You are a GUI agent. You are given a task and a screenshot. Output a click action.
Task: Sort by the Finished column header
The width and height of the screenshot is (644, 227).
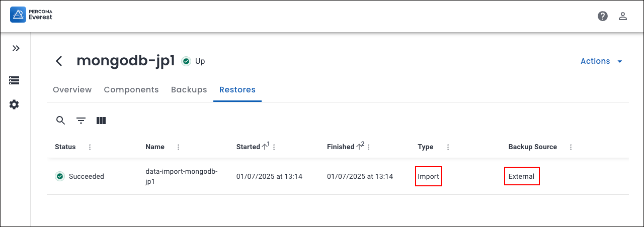[341, 147]
